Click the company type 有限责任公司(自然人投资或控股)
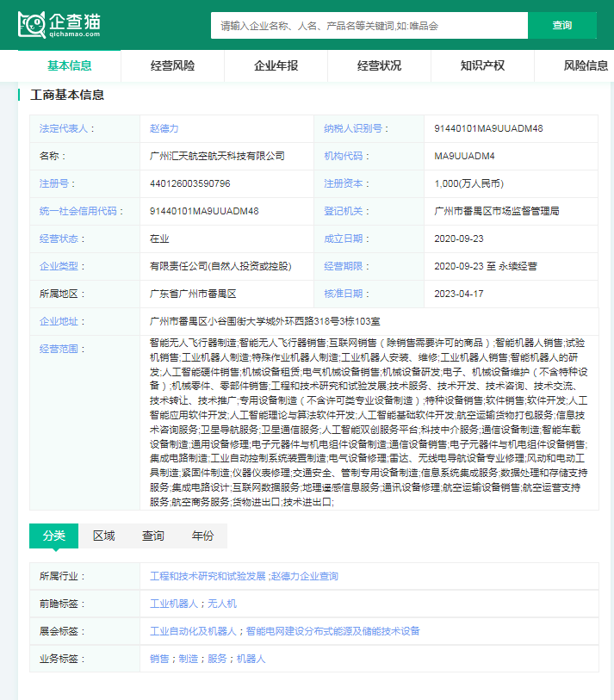Image resolution: width=614 pixels, height=700 pixels. coord(220,267)
